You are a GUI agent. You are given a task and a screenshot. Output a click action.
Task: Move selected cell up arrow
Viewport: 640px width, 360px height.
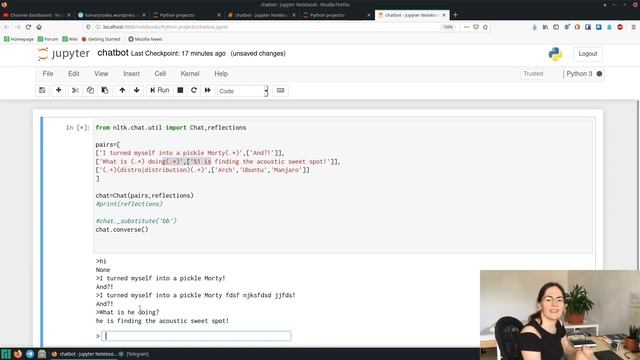tap(122, 90)
